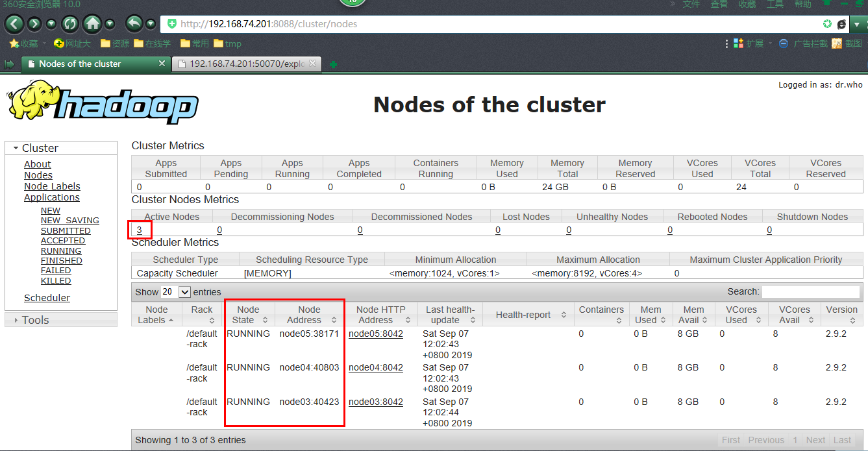Open the 工具 menu
Image resolution: width=868 pixels, height=451 pixels.
pos(775,4)
